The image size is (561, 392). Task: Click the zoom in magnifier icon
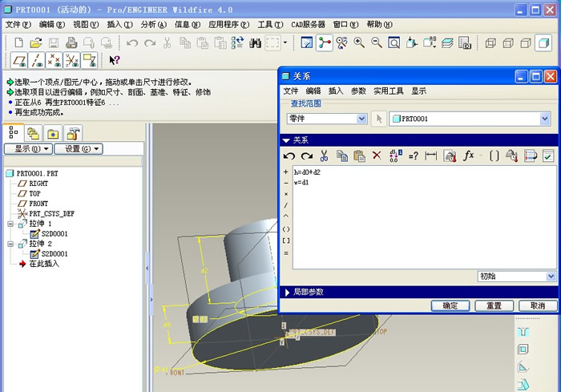point(358,42)
